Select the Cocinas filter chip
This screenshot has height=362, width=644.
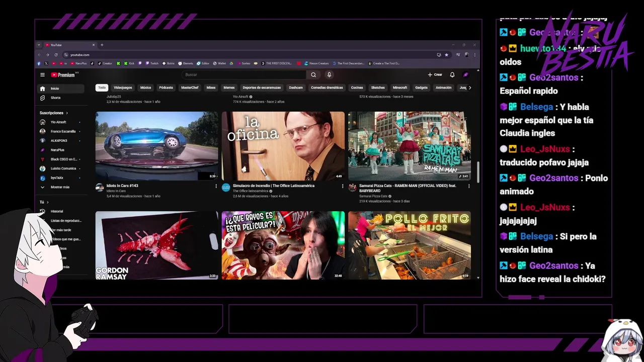[x=357, y=87]
